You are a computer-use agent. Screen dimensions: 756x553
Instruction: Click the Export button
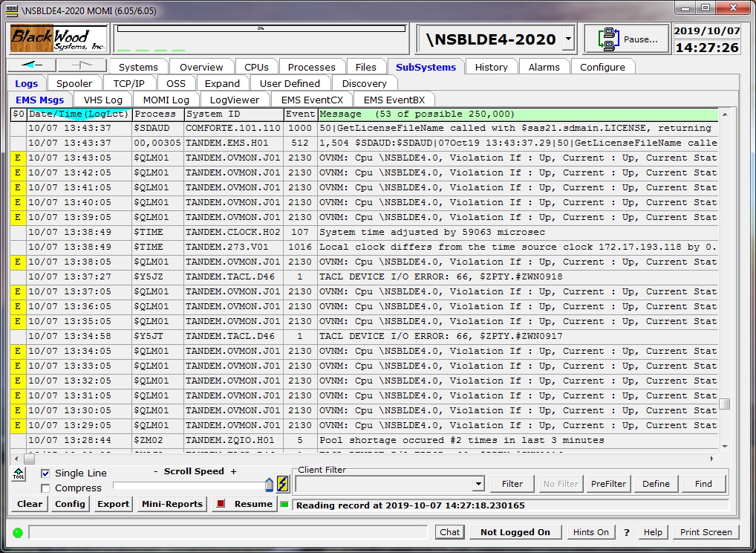(113, 504)
